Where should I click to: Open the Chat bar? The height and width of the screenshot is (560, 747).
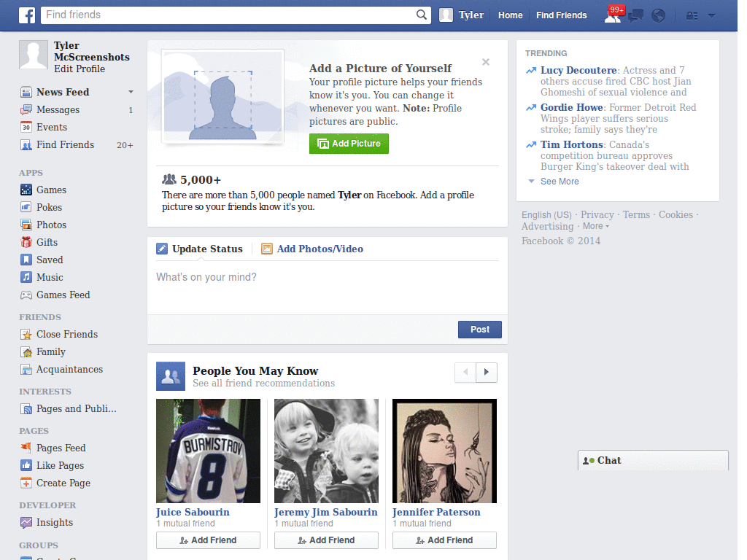click(x=653, y=461)
